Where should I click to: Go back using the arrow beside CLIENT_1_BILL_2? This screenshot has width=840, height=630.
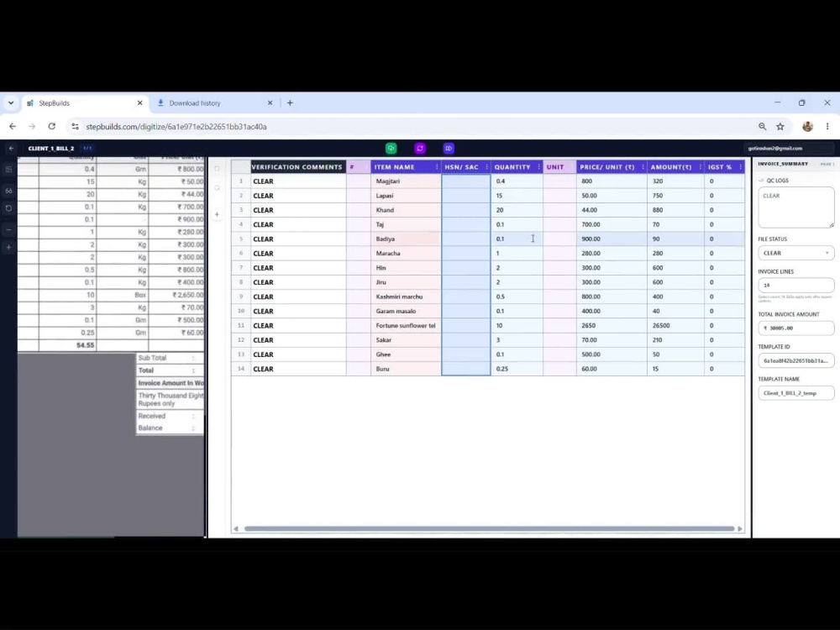[x=11, y=149]
